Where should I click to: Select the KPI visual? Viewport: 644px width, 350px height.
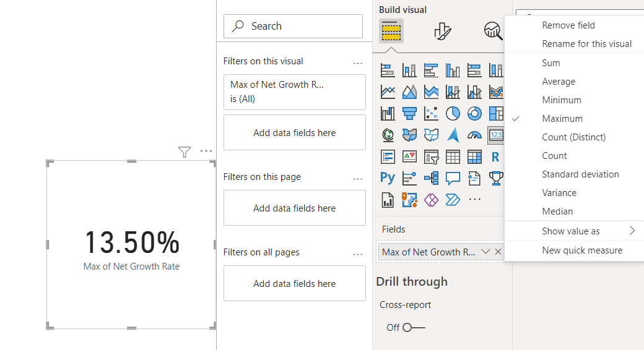409,156
